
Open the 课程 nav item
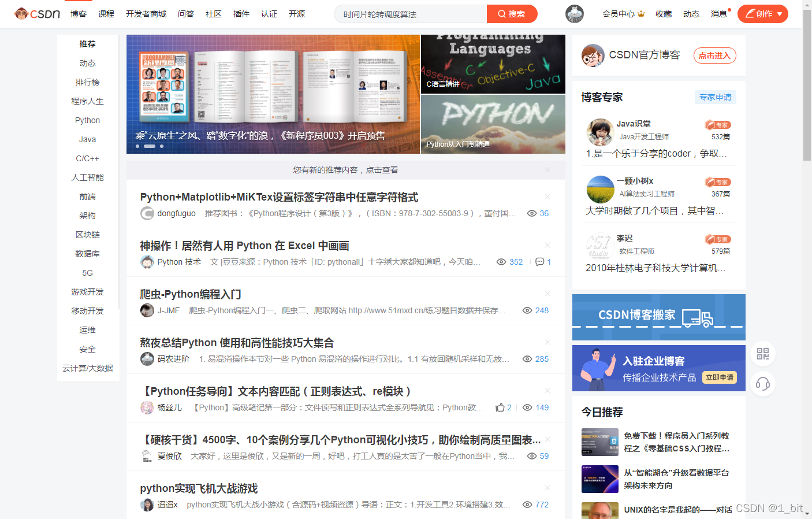click(106, 14)
